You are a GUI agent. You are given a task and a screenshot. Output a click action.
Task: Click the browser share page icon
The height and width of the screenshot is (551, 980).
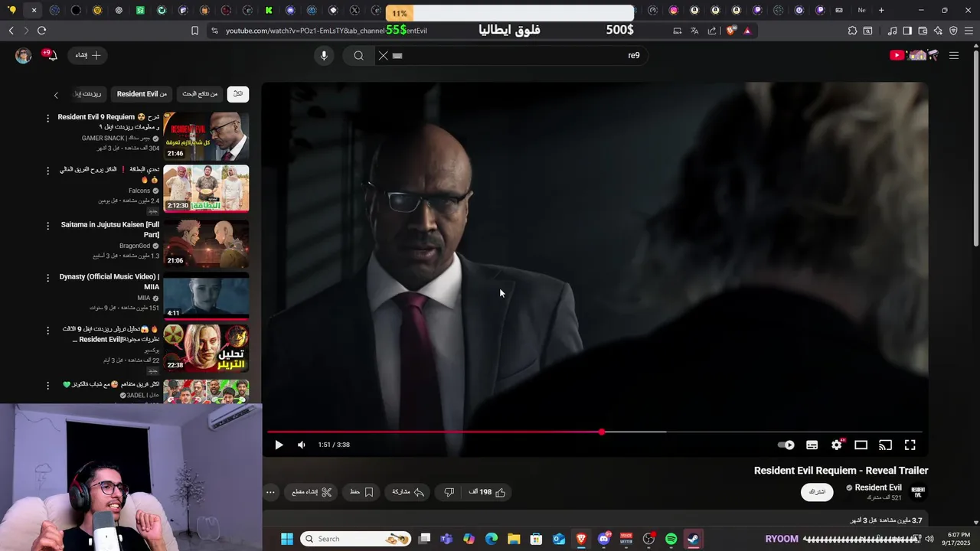click(x=712, y=31)
